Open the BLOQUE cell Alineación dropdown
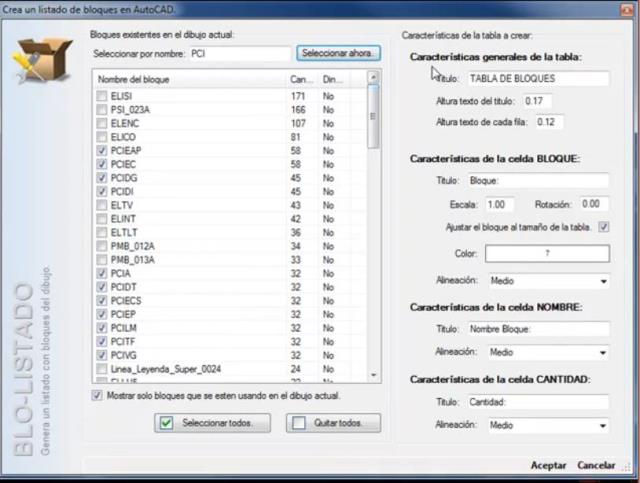 [x=549, y=281]
